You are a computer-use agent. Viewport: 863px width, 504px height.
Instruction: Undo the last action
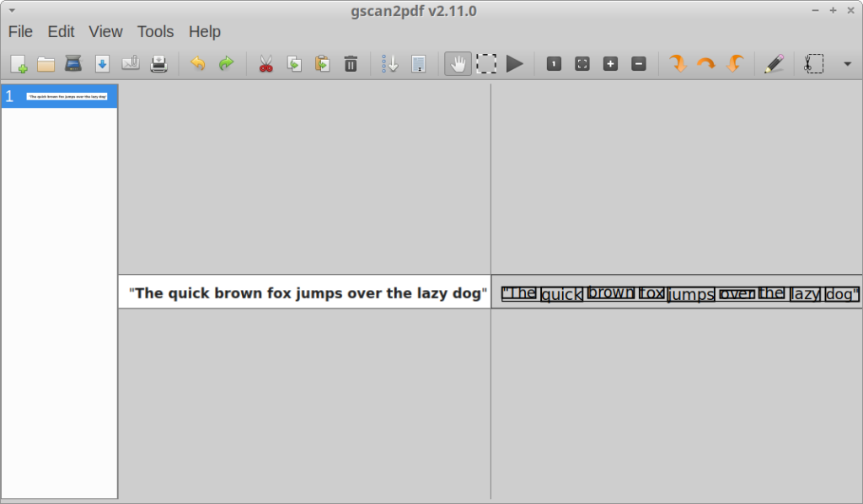point(197,64)
